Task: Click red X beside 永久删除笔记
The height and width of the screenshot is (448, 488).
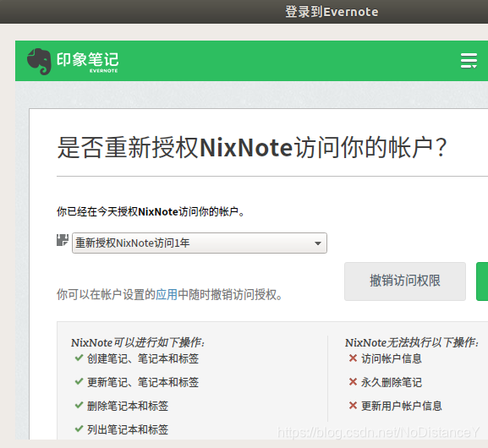Action: coord(353,382)
